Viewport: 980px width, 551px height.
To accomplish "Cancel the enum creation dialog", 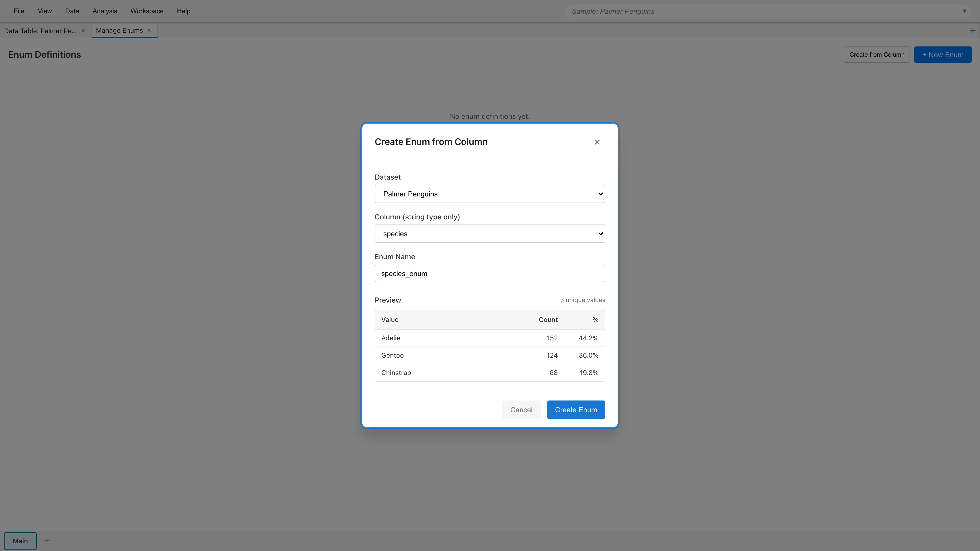I will click(x=521, y=409).
